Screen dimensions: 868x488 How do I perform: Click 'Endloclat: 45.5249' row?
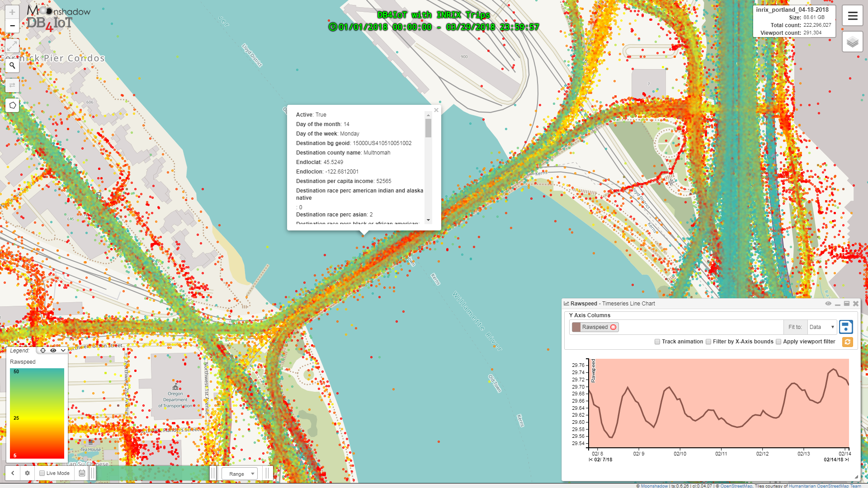point(320,162)
